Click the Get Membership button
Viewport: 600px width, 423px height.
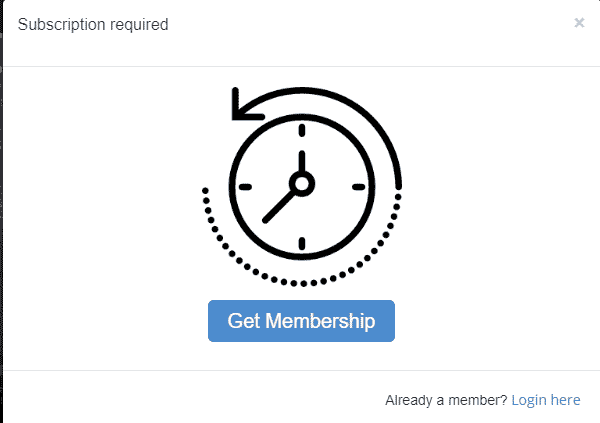[302, 321]
